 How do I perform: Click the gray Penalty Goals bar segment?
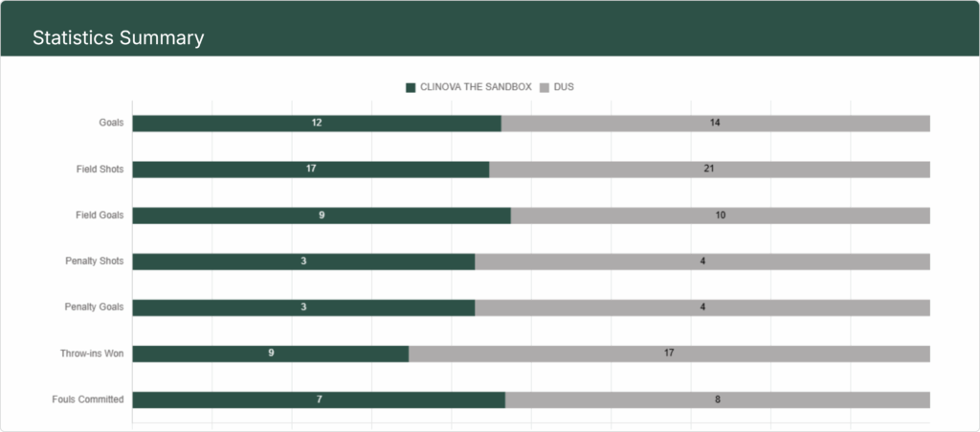702,307
